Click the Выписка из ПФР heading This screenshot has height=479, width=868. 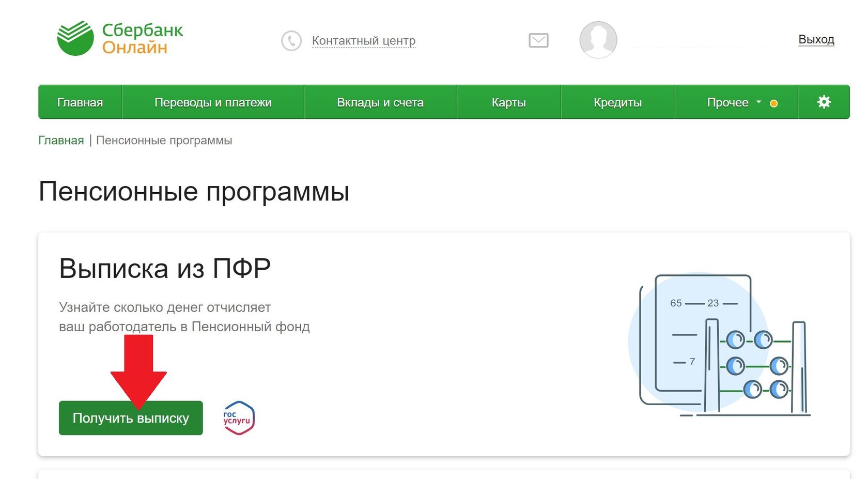click(x=165, y=269)
